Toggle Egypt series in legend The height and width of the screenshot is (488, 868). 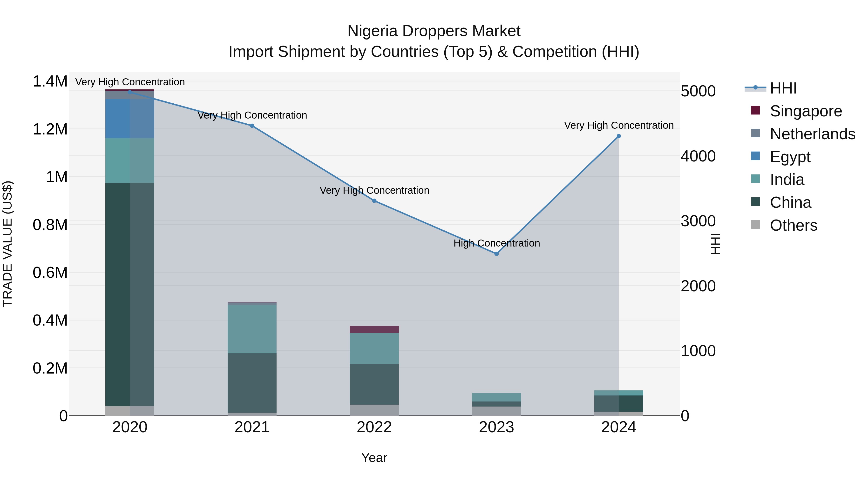click(781, 157)
